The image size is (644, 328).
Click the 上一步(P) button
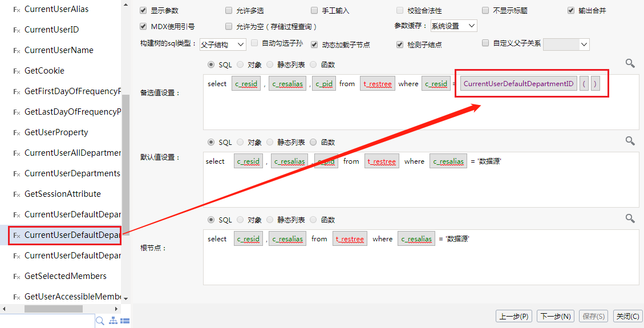pos(514,316)
